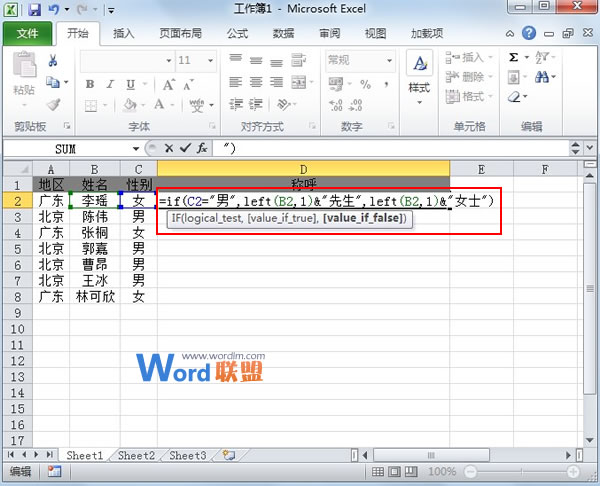Click the AutoSum sigma icon

pyautogui.click(x=514, y=58)
